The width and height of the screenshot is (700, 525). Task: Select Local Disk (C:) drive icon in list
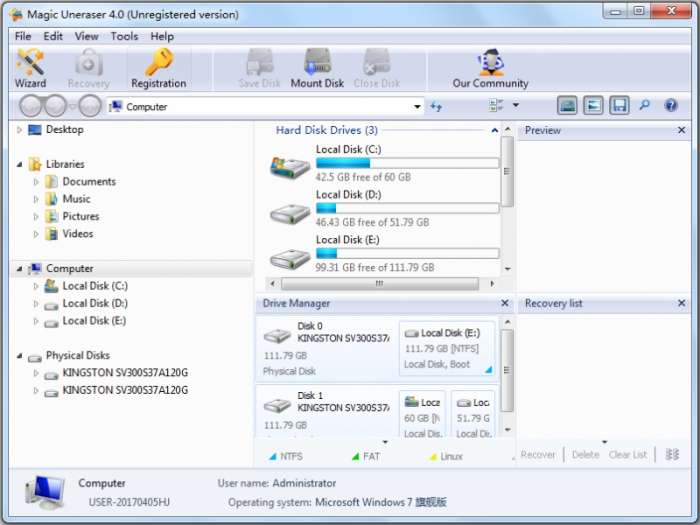click(x=290, y=168)
